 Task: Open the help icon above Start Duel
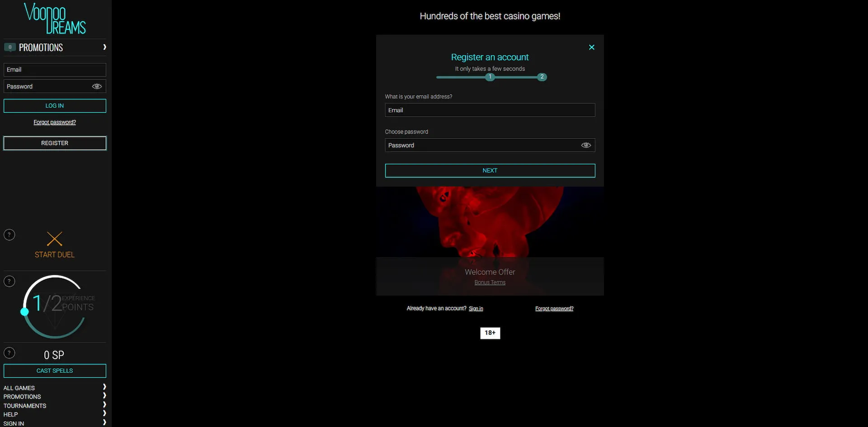click(9, 234)
